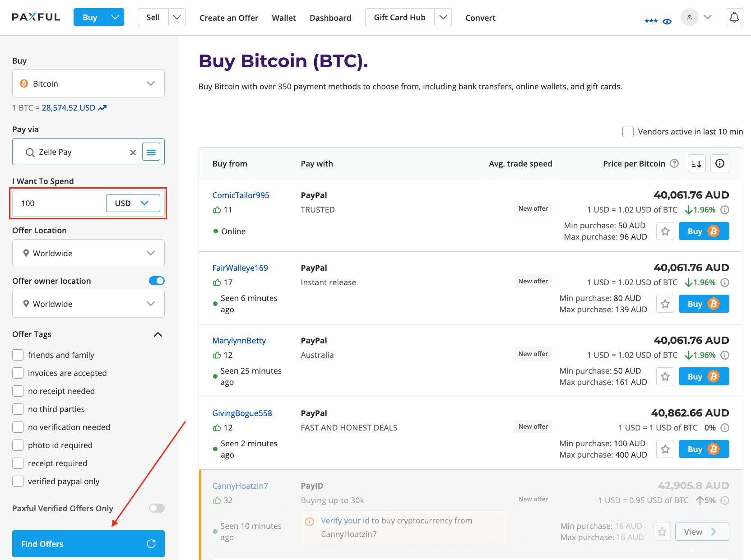Open the Offer Location Worldwide dropdown
The width and height of the screenshot is (751, 560).
[x=88, y=253]
